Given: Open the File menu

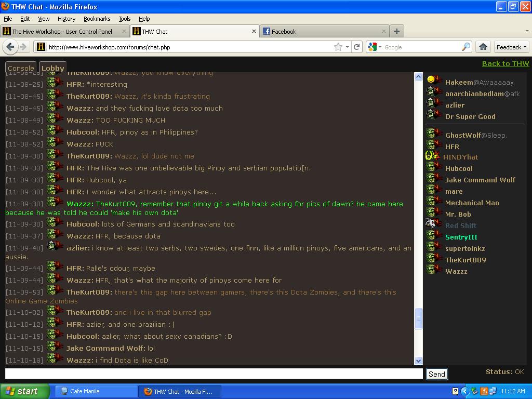Looking at the screenshot, I should [x=8, y=19].
